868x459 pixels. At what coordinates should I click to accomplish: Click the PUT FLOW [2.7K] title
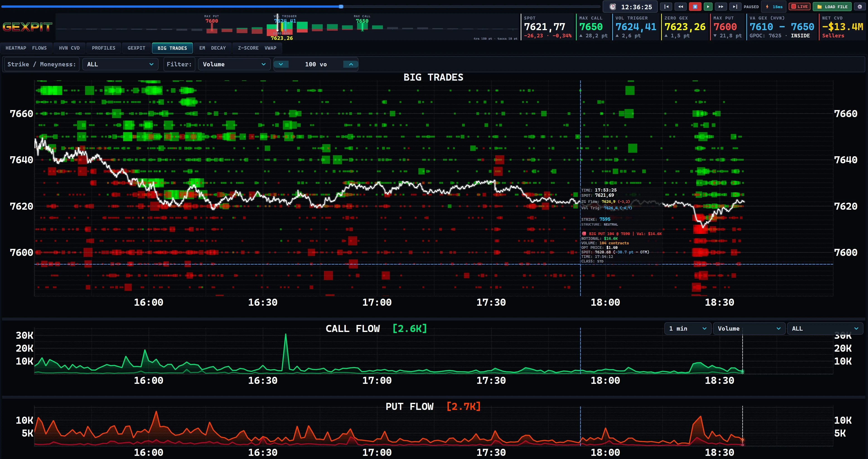433,406
